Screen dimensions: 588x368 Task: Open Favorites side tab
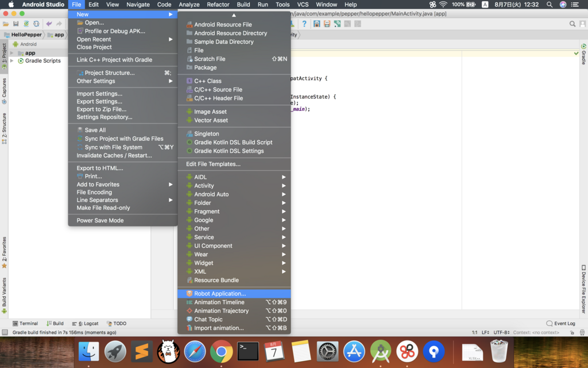click(4, 252)
